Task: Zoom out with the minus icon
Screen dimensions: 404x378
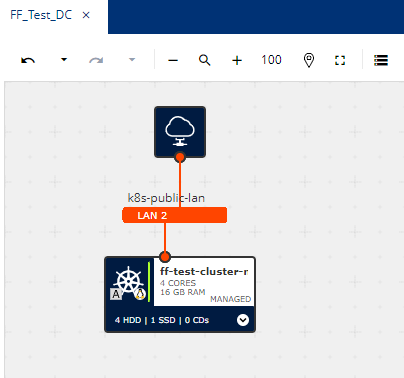Action: coord(173,60)
